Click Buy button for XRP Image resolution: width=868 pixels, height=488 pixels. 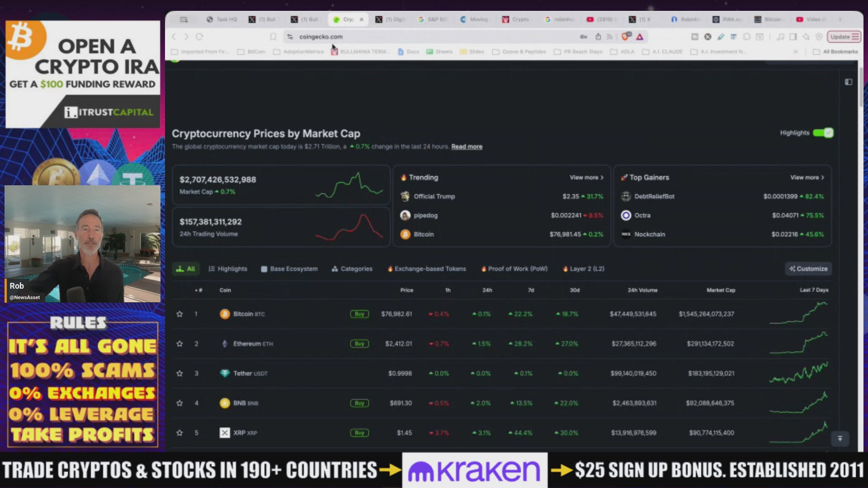click(359, 433)
